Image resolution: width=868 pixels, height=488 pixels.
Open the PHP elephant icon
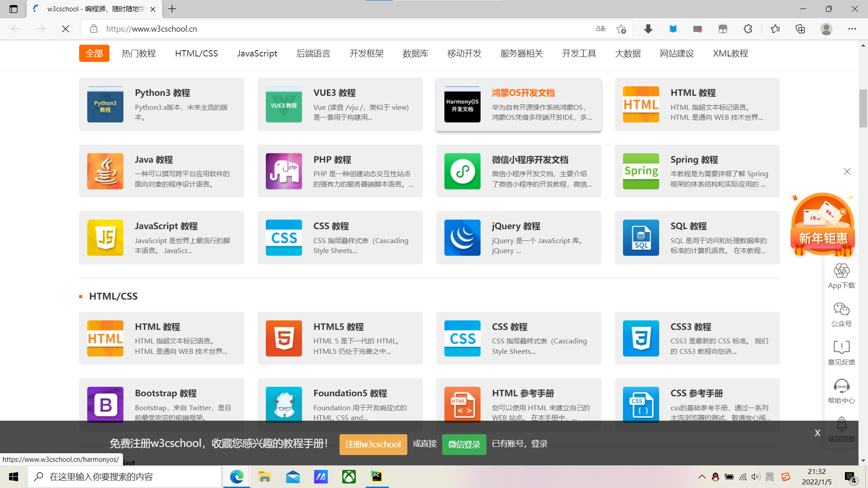pos(283,171)
